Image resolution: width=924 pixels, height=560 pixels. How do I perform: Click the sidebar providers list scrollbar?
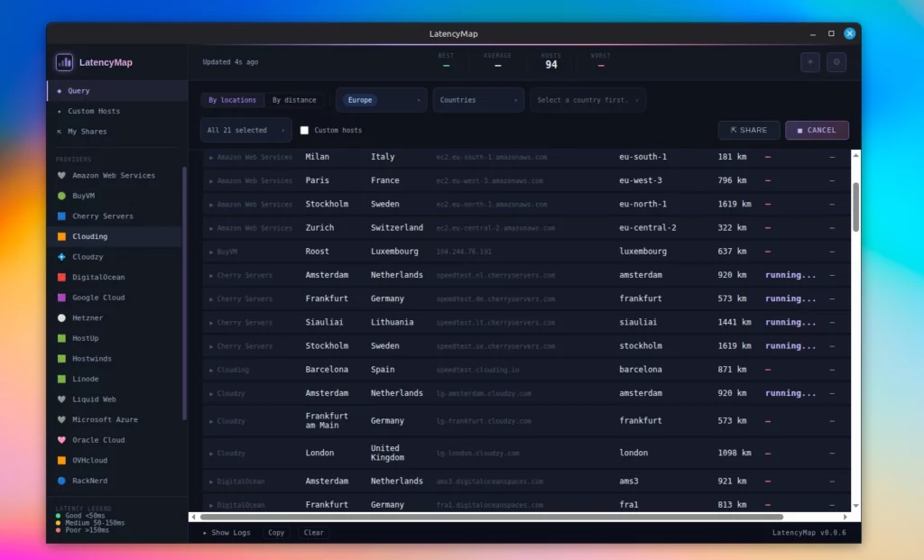pyautogui.click(x=184, y=293)
